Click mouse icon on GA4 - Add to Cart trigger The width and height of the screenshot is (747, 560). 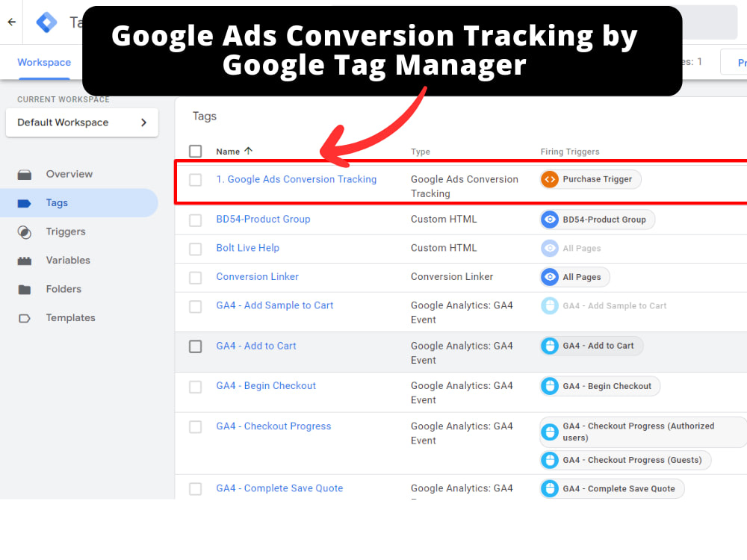pos(550,346)
